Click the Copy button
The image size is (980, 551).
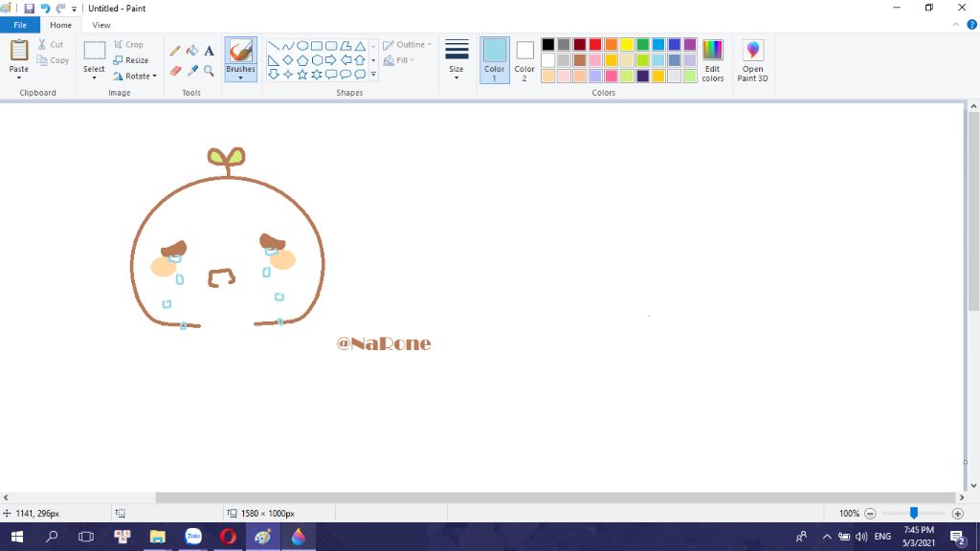point(54,60)
